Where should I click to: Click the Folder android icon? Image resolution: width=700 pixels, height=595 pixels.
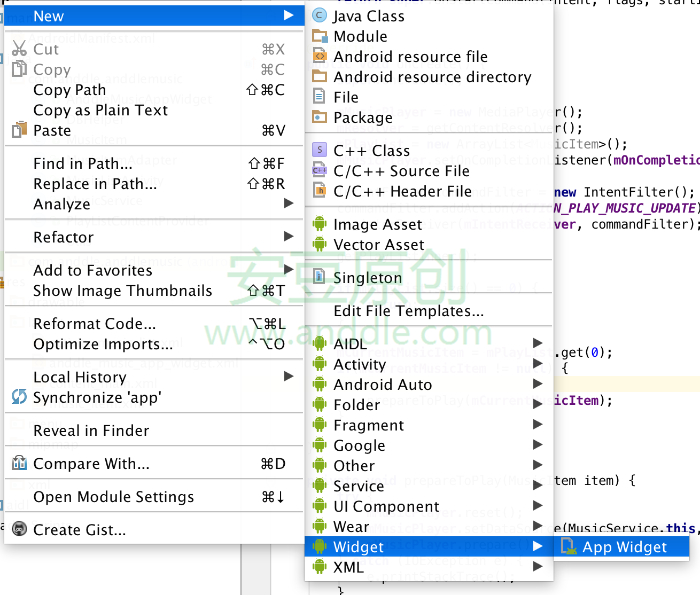320,404
